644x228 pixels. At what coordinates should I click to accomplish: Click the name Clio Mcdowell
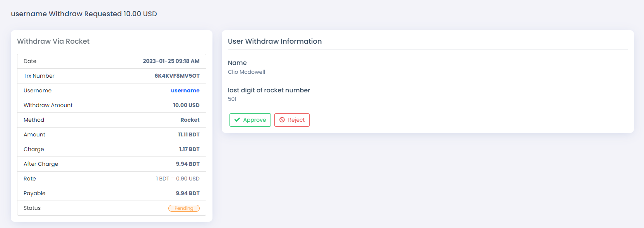pyautogui.click(x=247, y=72)
